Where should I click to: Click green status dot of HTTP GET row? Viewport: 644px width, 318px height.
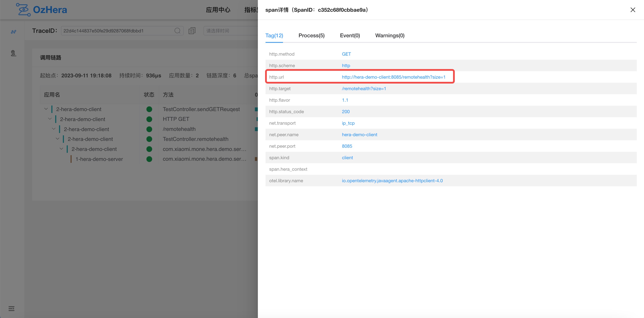(149, 119)
